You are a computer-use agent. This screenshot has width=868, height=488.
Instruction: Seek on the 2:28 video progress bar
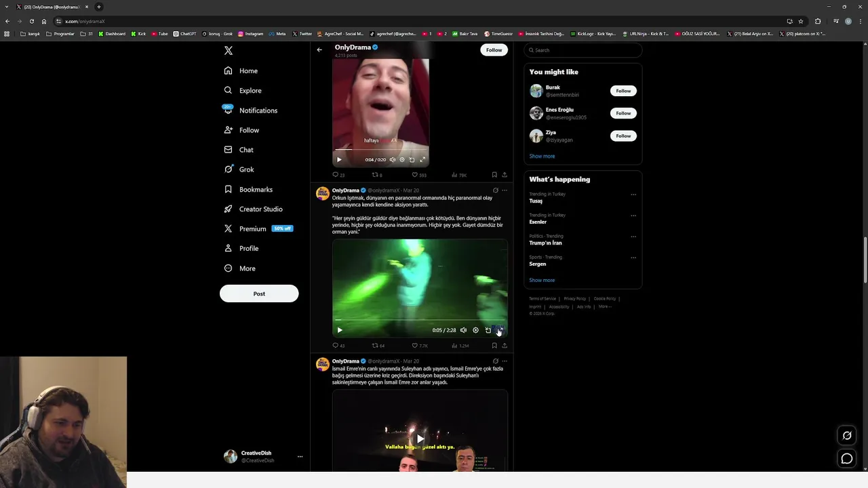420,319
